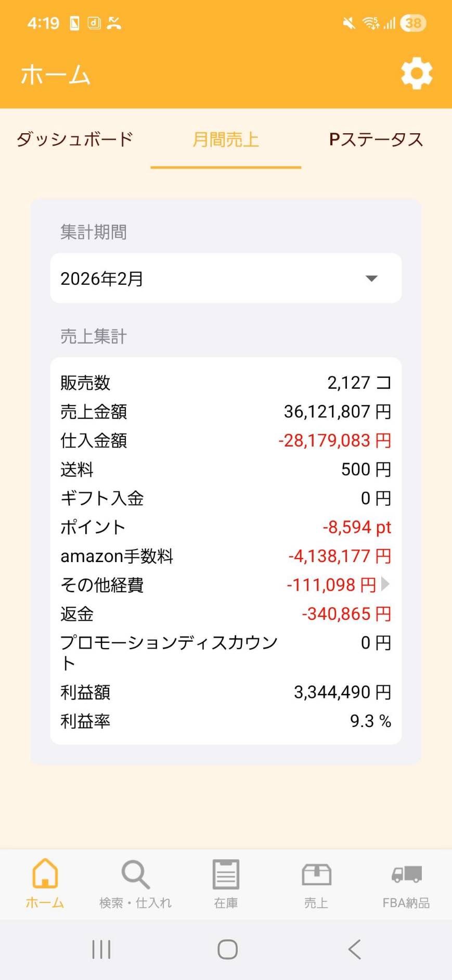
Task: Open the FBA shipment truck icon
Action: point(406,874)
